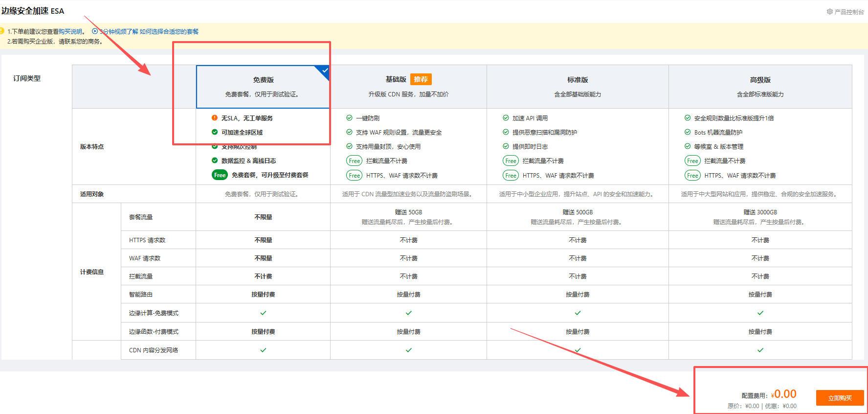Viewport: 868px width, 414px height.
Task: Click the ¥0.00 配置费用 price
Action: tap(784, 394)
